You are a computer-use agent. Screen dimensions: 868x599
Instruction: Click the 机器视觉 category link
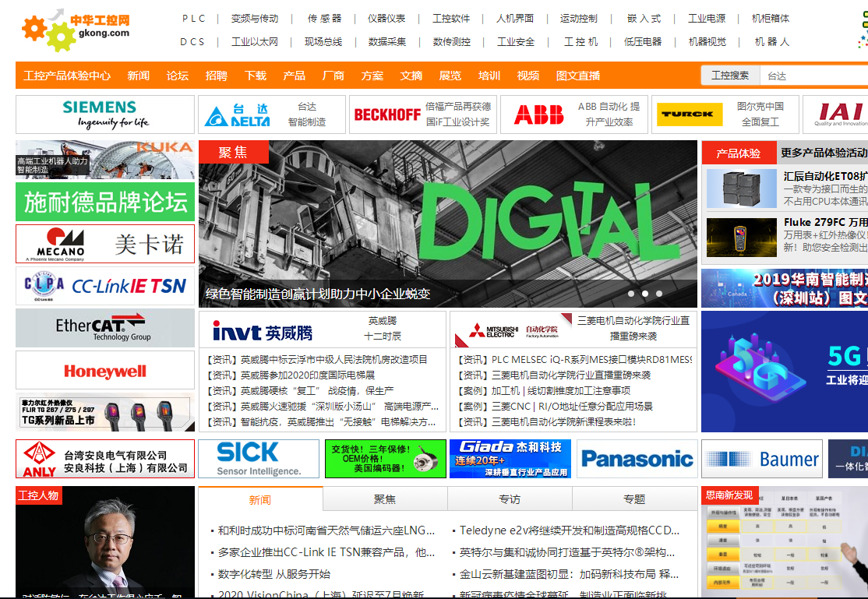pyautogui.click(x=707, y=41)
